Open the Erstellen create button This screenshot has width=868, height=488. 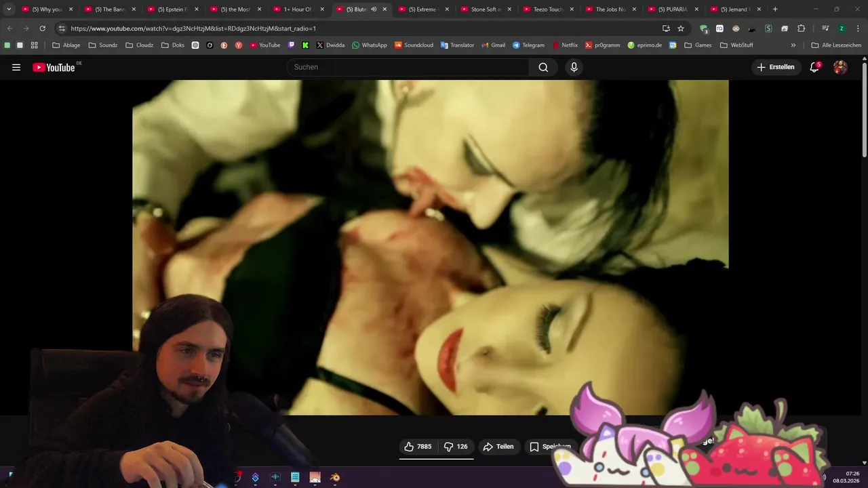(x=776, y=67)
